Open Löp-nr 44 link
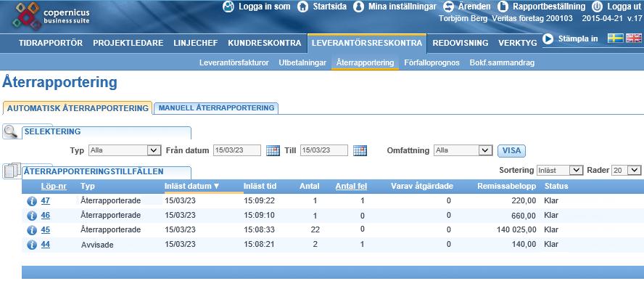 [x=46, y=245]
